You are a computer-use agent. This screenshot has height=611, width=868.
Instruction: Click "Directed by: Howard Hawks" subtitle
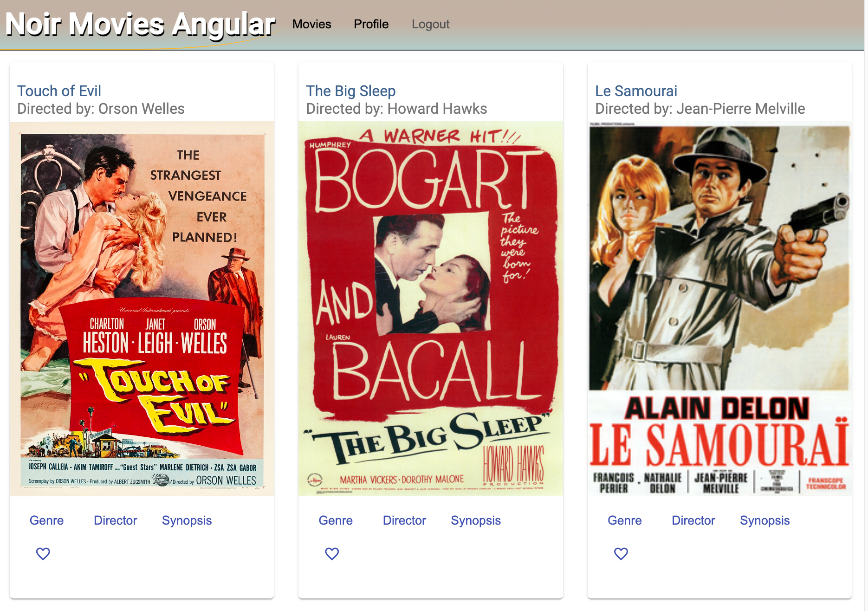pos(397,109)
